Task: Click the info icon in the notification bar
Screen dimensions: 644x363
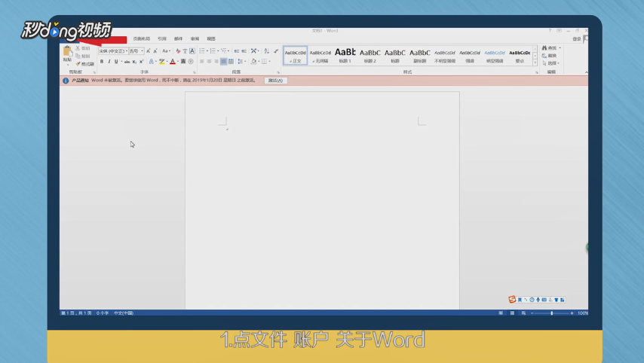Action: [66, 81]
